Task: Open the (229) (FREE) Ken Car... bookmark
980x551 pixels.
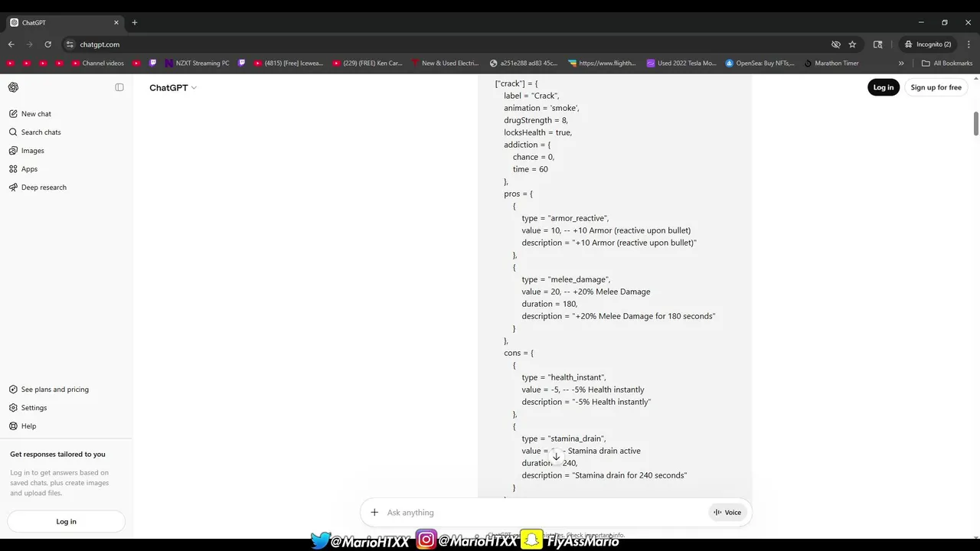Action: pyautogui.click(x=367, y=64)
